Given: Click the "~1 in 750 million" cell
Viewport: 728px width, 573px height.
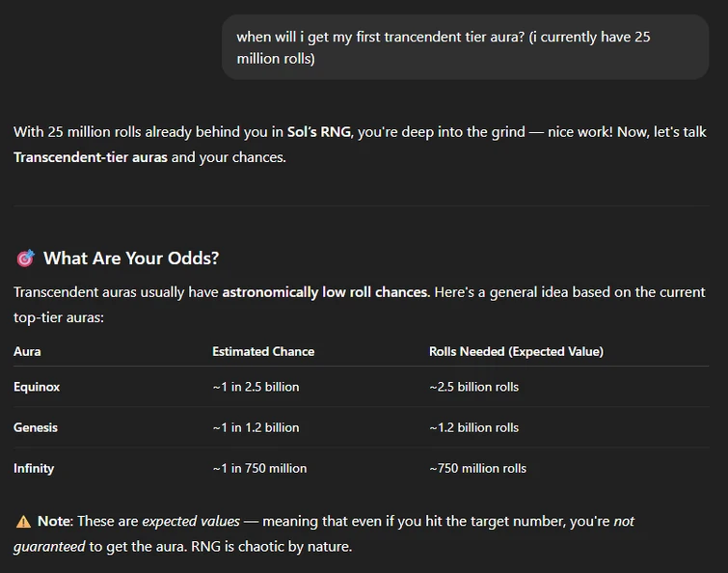Looking at the screenshot, I should [x=259, y=468].
